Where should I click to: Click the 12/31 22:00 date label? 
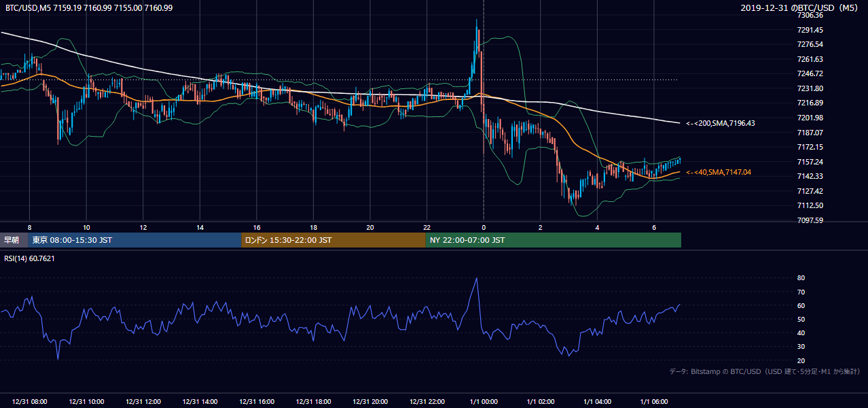click(427, 402)
